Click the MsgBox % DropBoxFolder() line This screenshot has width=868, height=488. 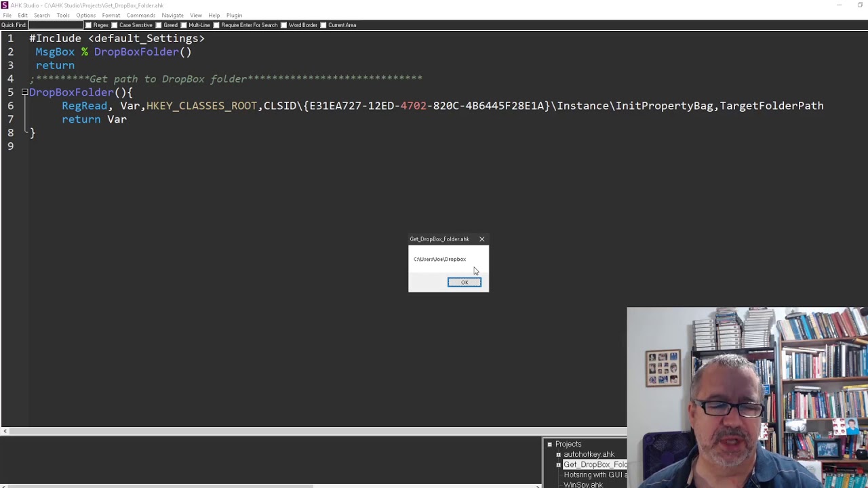tap(113, 52)
